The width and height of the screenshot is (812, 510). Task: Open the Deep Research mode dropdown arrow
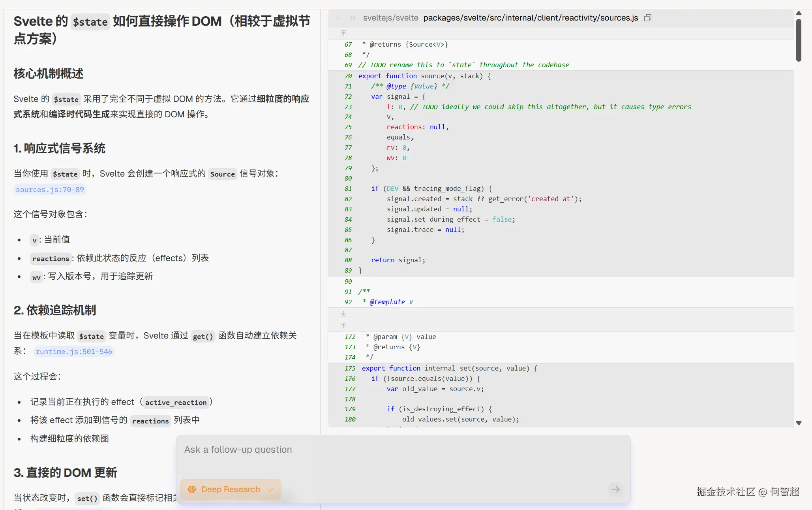270,490
